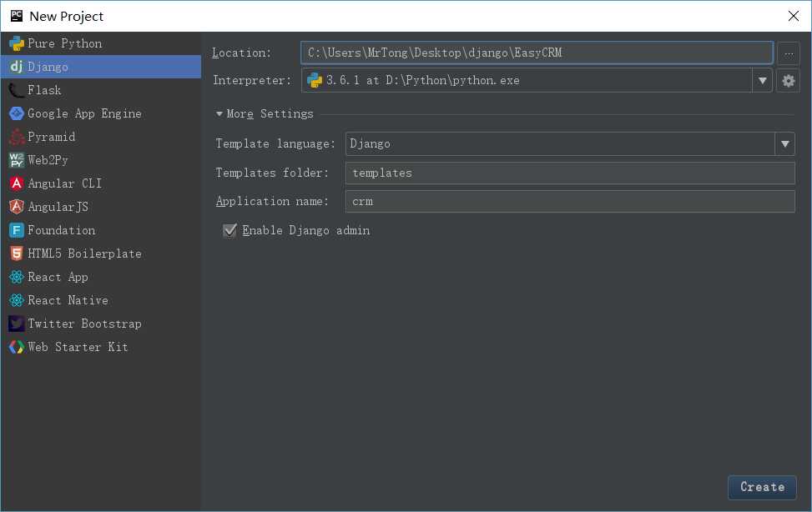Choose Pyramid project type label
The height and width of the screenshot is (512, 812).
click(51, 137)
